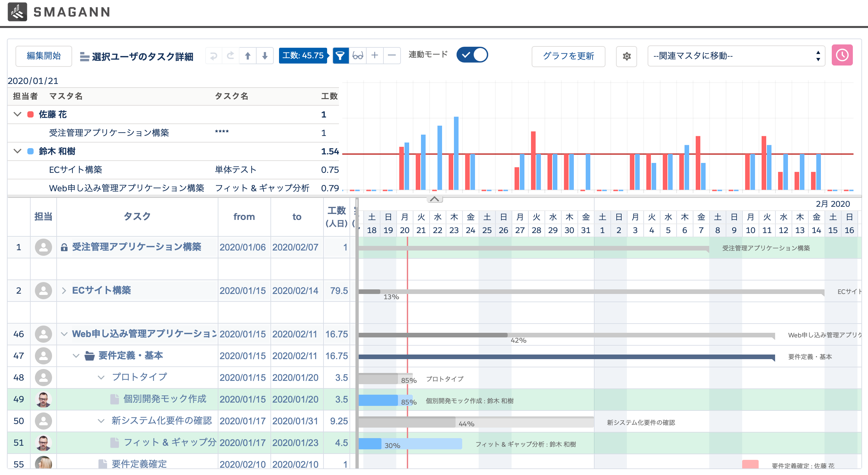
Task: Click the move up arrow icon
Action: tap(248, 56)
